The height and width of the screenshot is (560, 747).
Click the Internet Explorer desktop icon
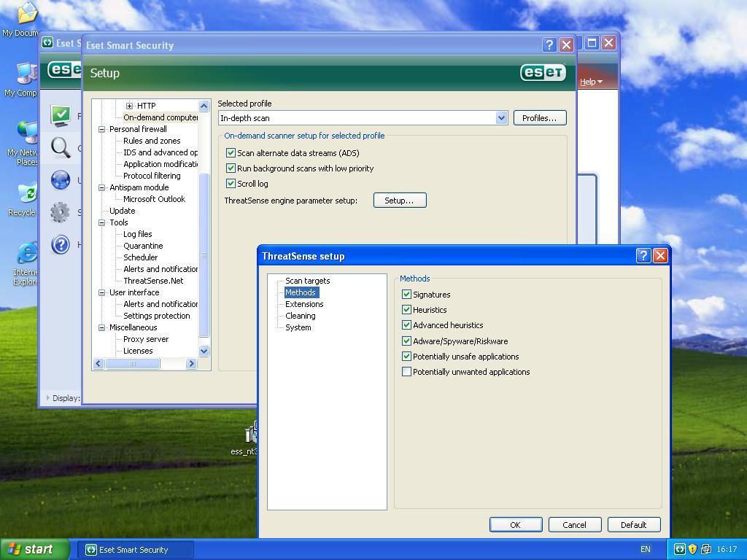coord(26,255)
